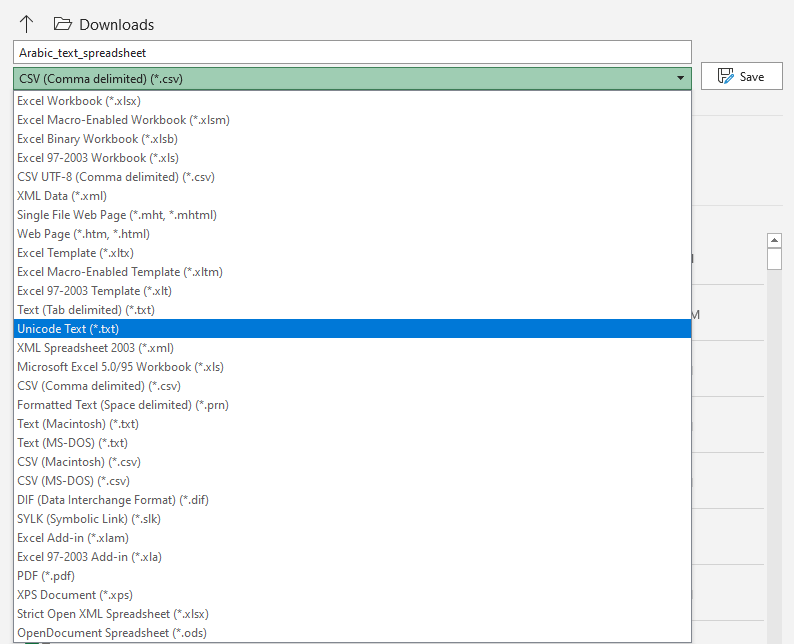Select SYLK (Symbolic Link) (*.slk)
Image resolution: width=794 pixels, height=644 pixels.
point(352,518)
